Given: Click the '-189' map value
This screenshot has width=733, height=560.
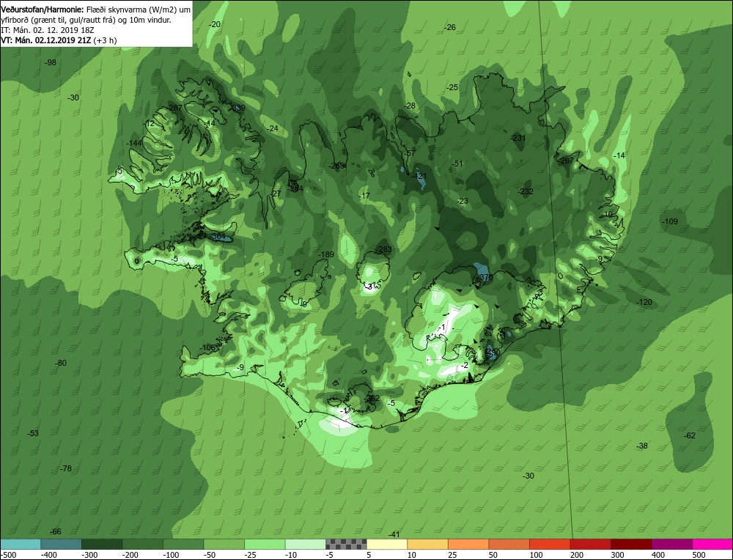Looking at the screenshot, I should click(x=326, y=255).
